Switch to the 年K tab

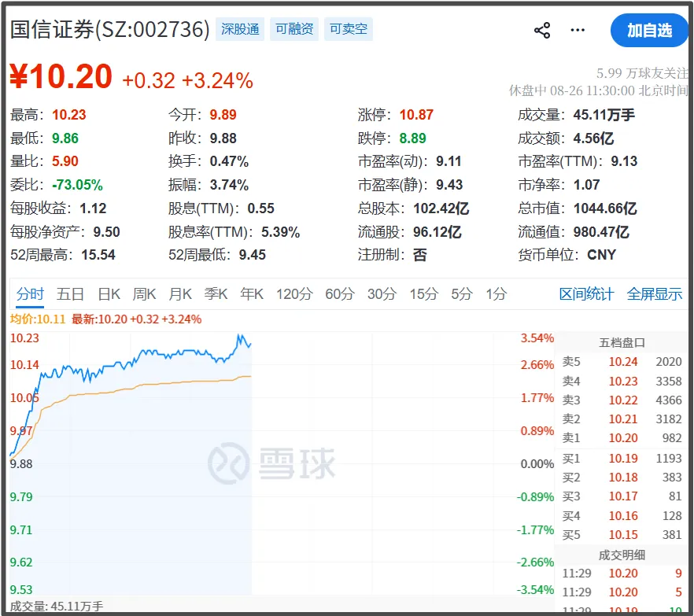[252, 294]
